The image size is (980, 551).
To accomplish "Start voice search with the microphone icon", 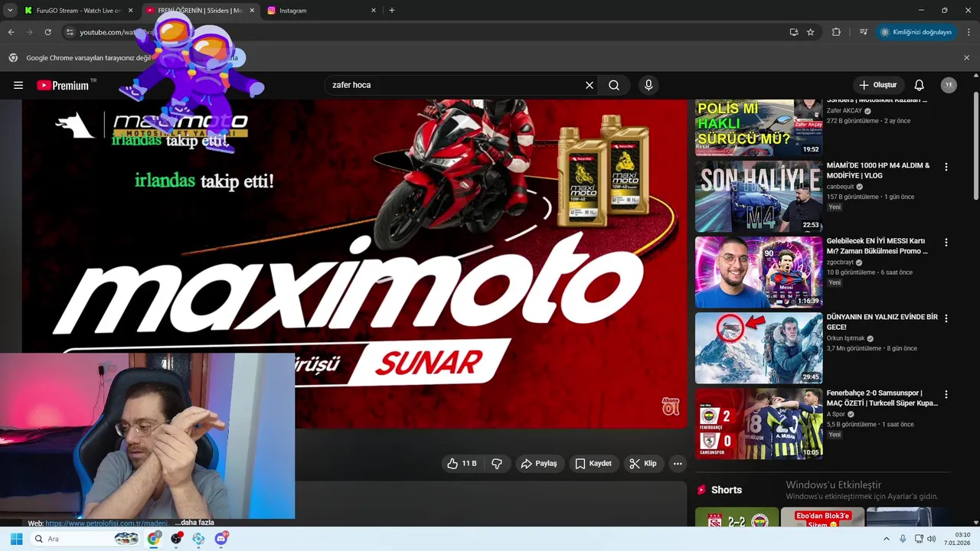I will [x=648, y=85].
